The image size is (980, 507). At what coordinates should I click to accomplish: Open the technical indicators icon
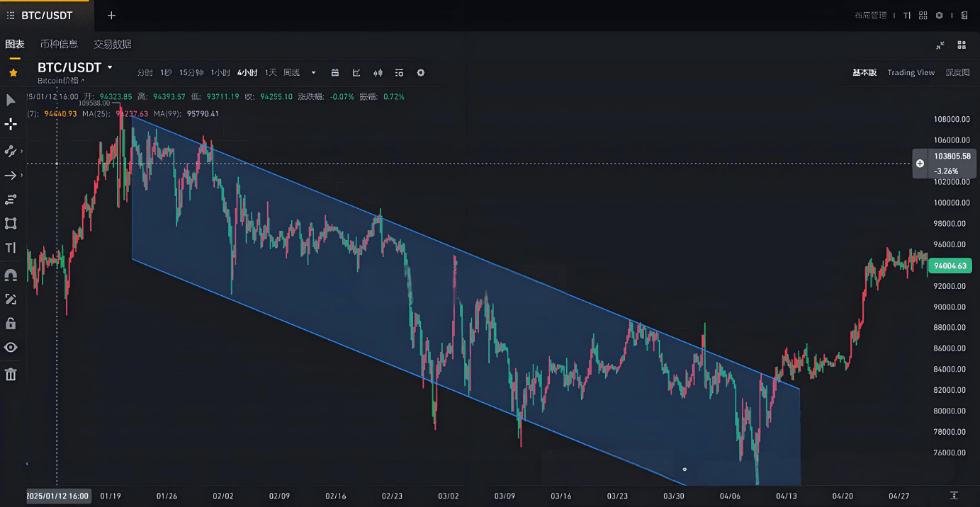356,73
